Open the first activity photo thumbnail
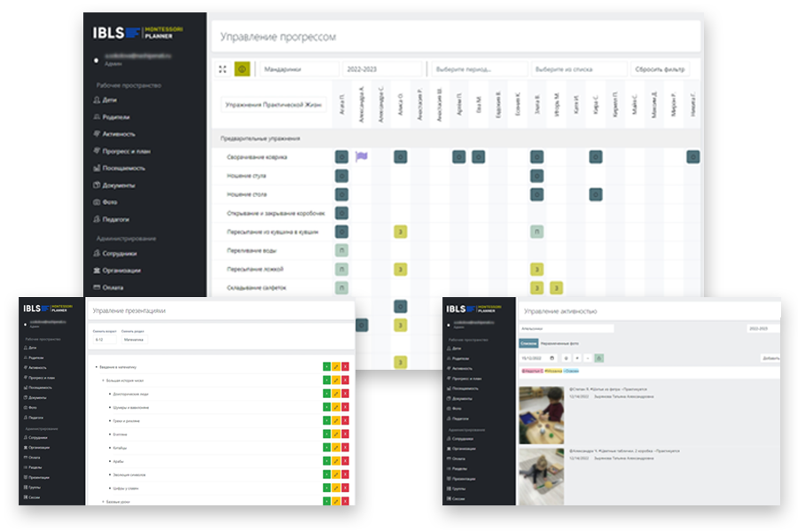 click(541, 415)
